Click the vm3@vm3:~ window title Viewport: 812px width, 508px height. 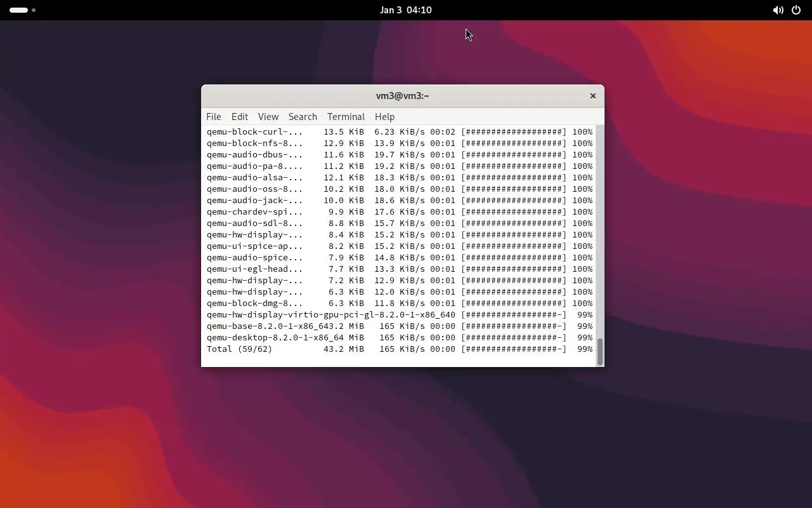pos(403,96)
